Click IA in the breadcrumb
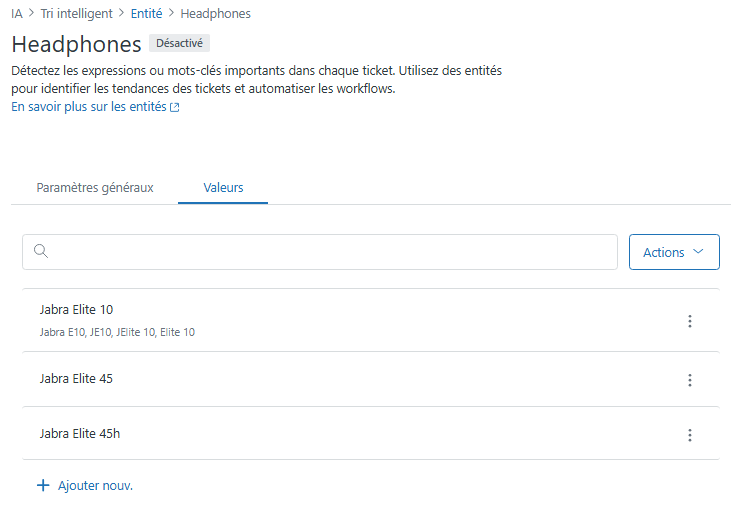The image size is (736, 511). click(x=17, y=14)
